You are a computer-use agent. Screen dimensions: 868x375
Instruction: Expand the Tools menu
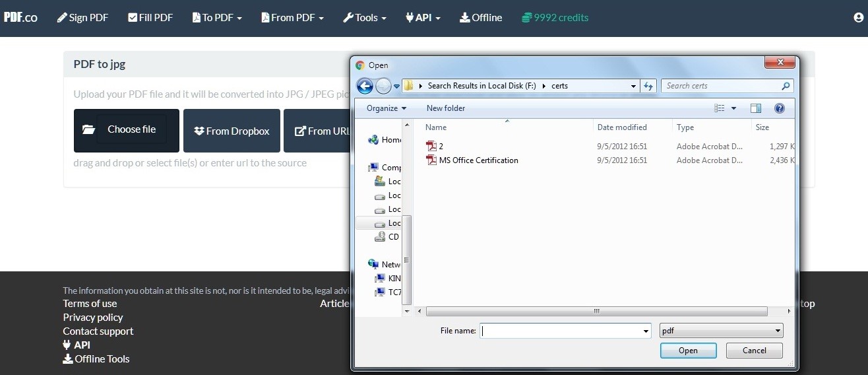click(365, 18)
